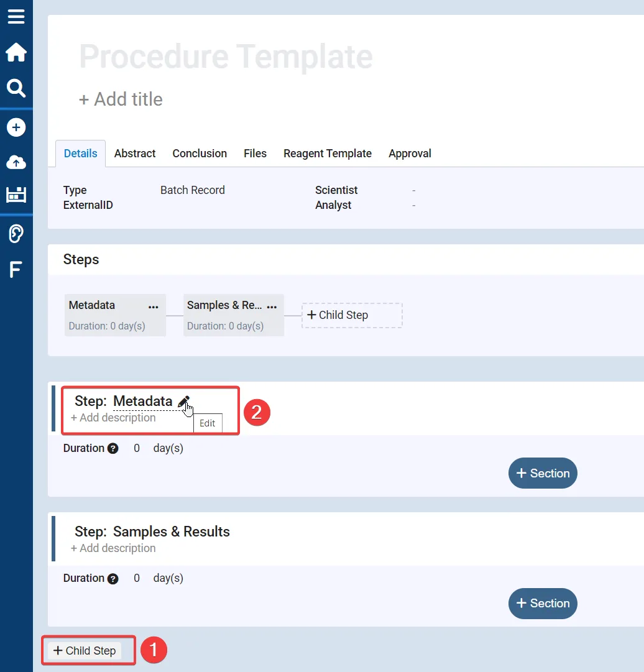Add description under Samples & Results step

(113, 548)
